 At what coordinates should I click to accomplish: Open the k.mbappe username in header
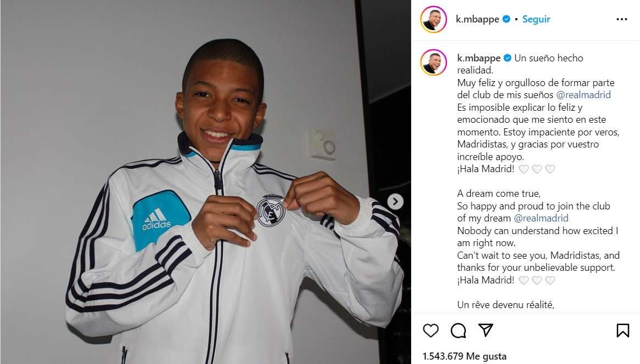477,19
